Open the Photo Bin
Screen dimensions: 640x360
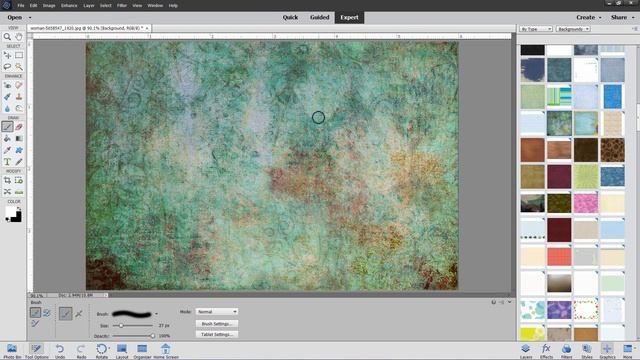12,351
